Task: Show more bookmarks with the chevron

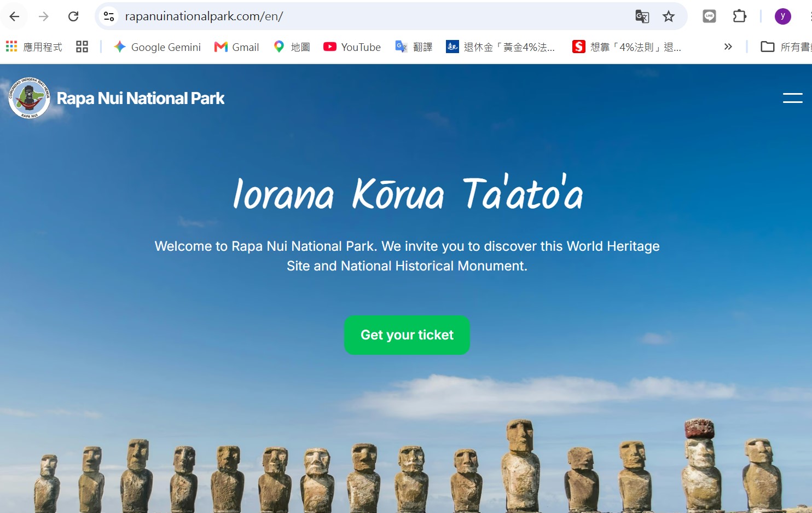Action: coord(728,47)
